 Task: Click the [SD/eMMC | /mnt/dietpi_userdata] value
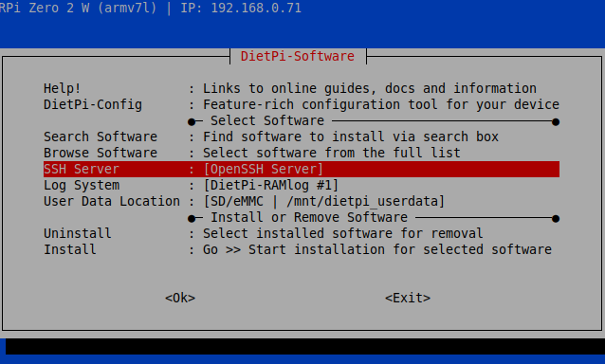[324, 202]
